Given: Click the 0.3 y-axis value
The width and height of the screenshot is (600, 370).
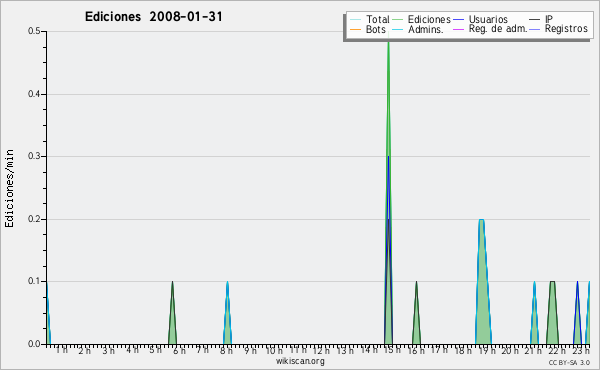Looking at the screenshot, I should coord(34,156).
